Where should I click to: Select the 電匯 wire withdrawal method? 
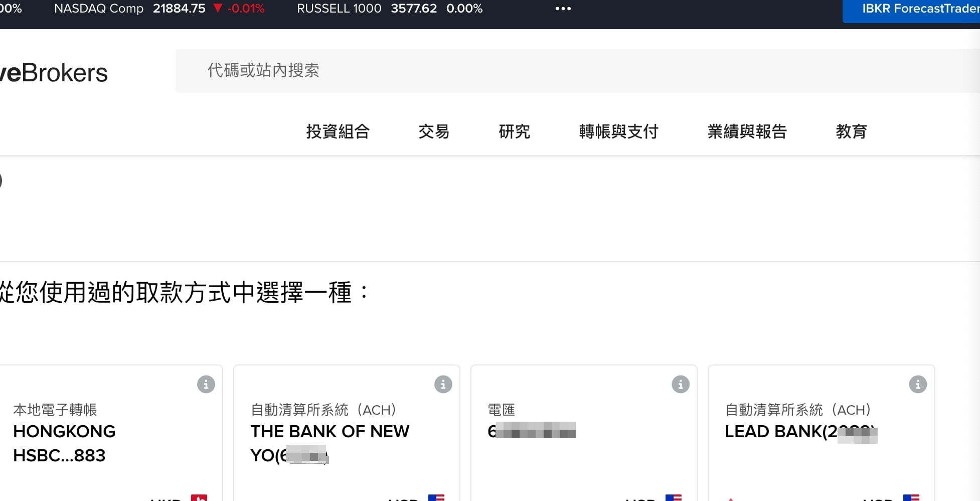pyautogui.click(x=584, y=433)
